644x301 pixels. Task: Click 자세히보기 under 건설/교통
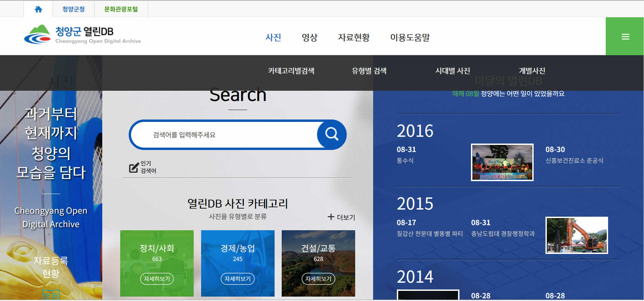point(318,279)
